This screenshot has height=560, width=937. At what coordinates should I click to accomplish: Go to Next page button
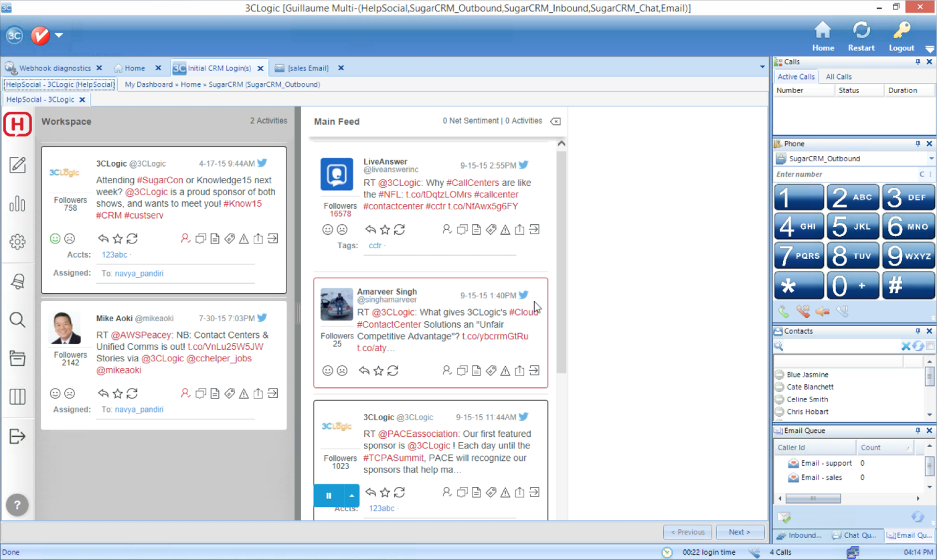pos(740,532)
